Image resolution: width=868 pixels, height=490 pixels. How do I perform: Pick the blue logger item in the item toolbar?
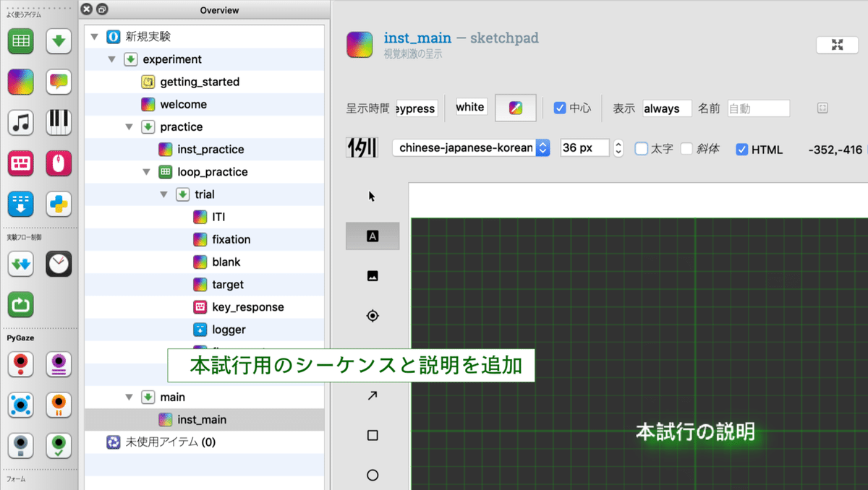(x=20, y=205)
